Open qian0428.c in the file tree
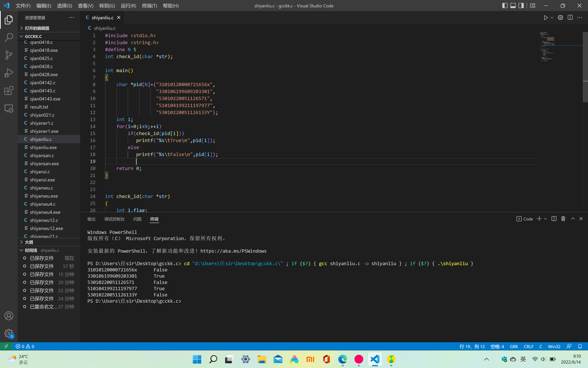Viewport: 588px width, 368px height. pyautogui.click(x=49, y=66)
